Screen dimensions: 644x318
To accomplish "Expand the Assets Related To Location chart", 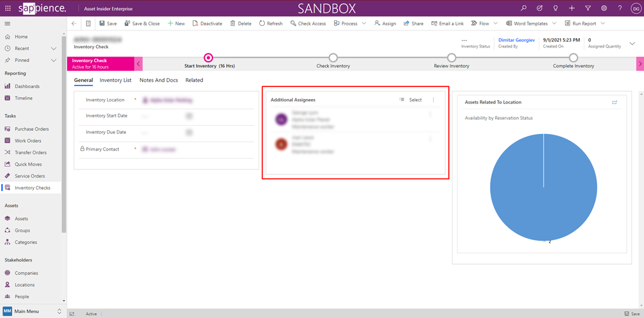I will pos(614,102).
